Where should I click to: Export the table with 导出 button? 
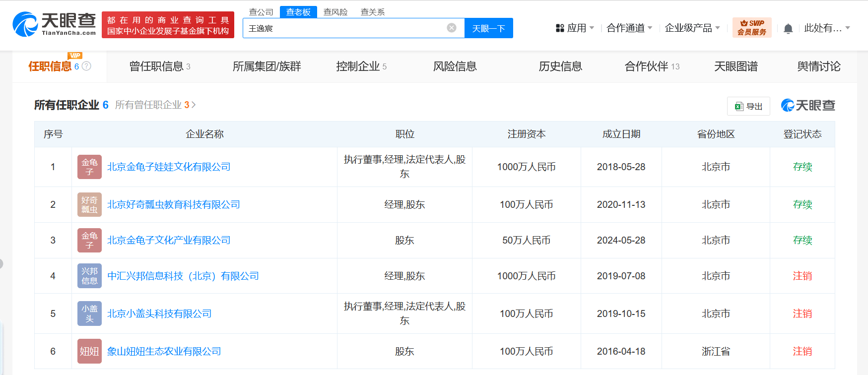click(748, 106)
